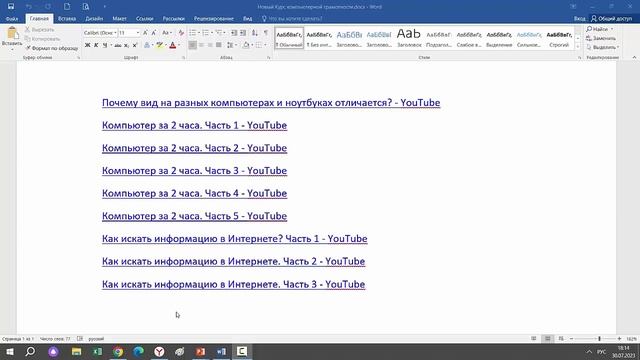Clear all formatting with the eraser icon
This screenshot has height=360, width=640.
coord(181,33)
